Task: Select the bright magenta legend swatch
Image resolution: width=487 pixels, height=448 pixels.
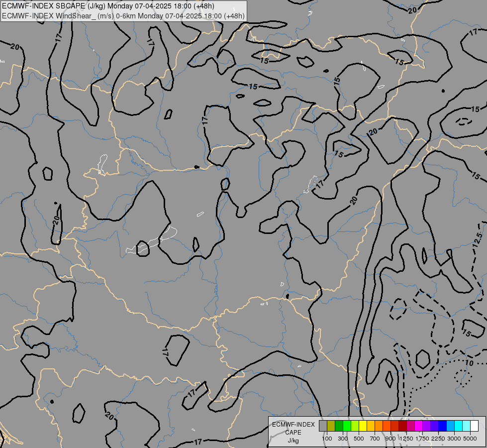Action: point(418,426)
